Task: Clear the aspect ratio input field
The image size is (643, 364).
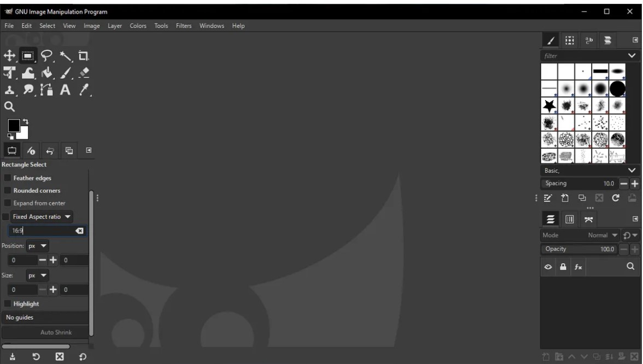Action: pyautogui.click(x=79, y=230)
